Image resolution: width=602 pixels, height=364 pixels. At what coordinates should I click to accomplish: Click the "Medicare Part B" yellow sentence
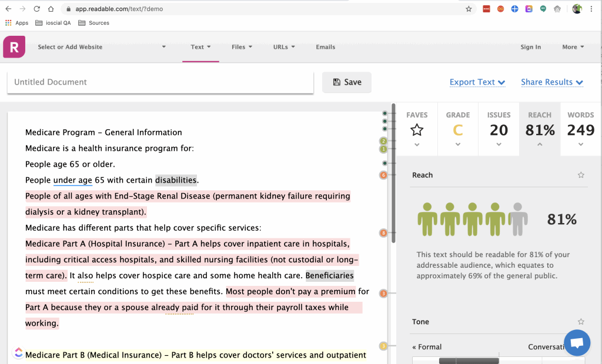click(x=195, y=355)
